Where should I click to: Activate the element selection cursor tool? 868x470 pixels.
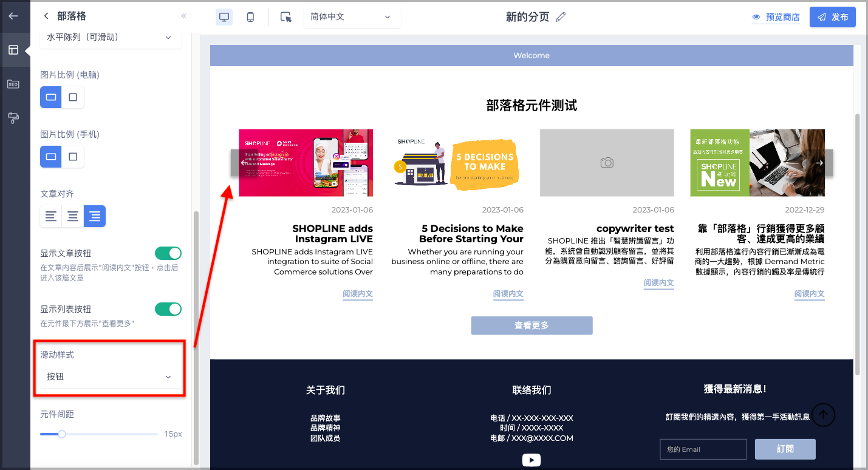(x=286, y=17)
